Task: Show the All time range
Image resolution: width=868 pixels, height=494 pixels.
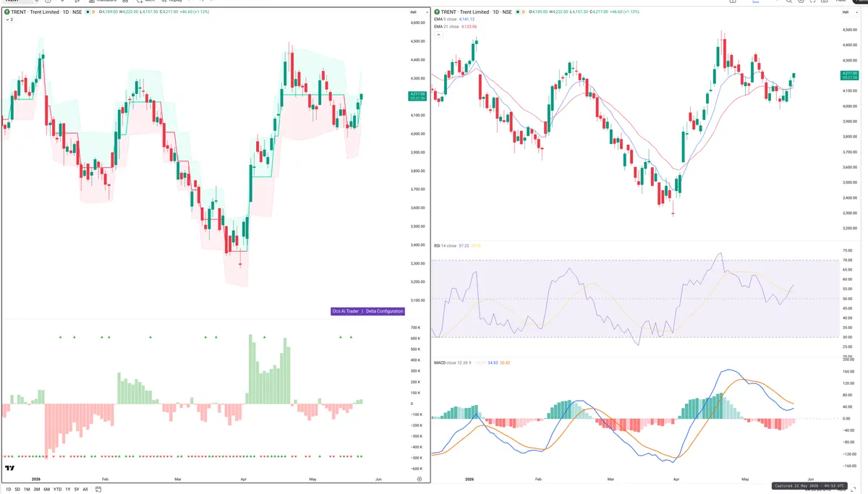Action: [85, 489]
